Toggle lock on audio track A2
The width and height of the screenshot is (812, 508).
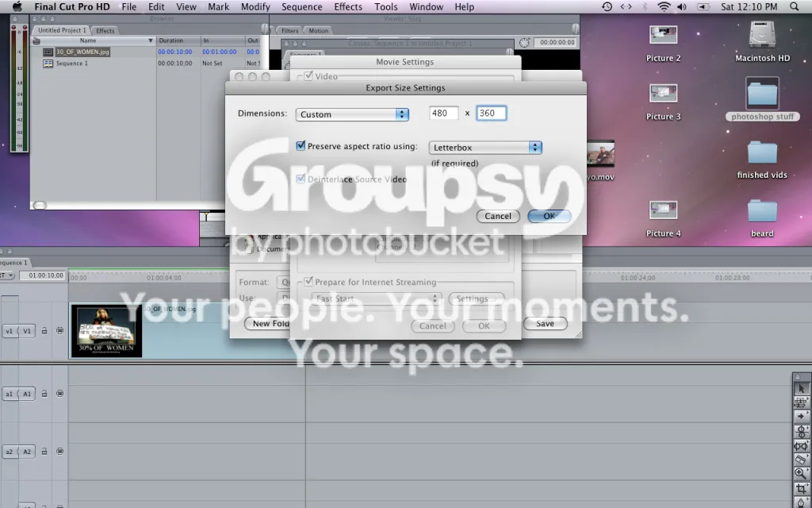44,452
